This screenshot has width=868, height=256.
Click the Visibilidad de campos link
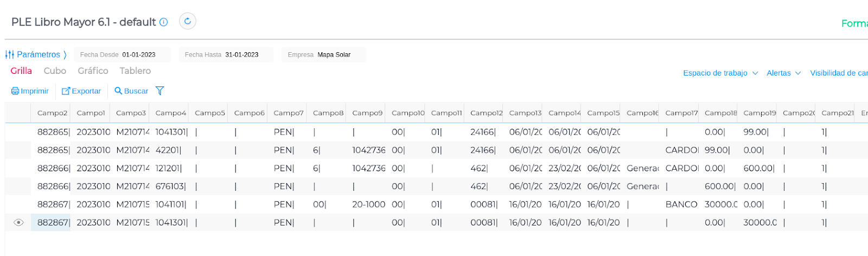pos(839,73)
